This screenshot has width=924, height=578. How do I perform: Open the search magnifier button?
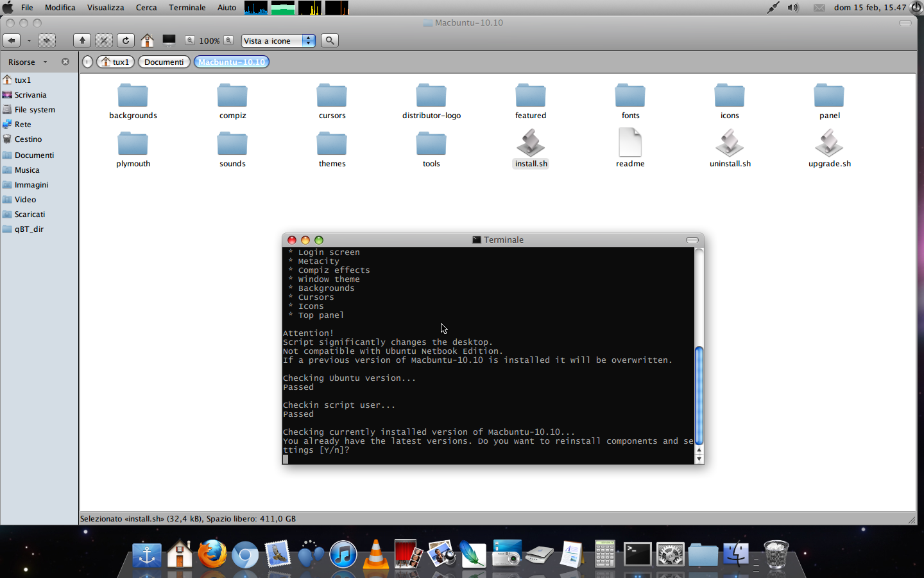pyautogui.click(x=330, y=40)
